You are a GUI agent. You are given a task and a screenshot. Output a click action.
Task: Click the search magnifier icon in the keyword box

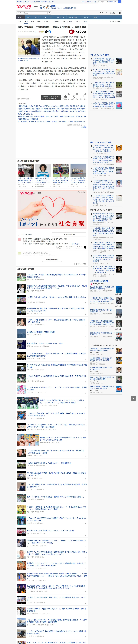coord(49,13)
